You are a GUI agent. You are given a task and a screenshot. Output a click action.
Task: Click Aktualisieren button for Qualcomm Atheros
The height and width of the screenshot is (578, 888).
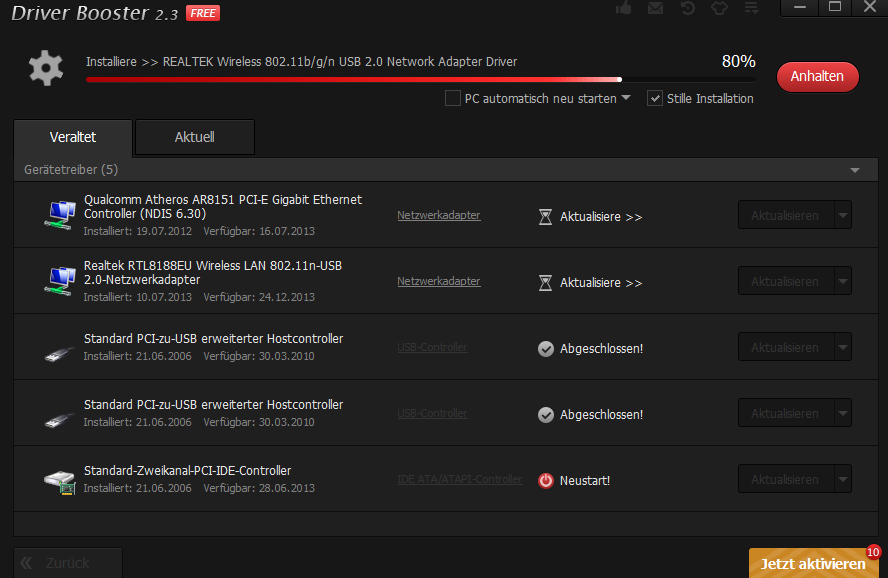[x=785, y=215]
